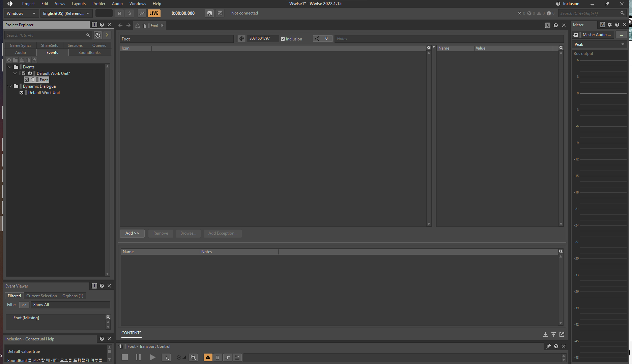This screenshot has width=632, height=364.
Task: Switch to the SoundBanks tab
Action: tap(89, 52)
